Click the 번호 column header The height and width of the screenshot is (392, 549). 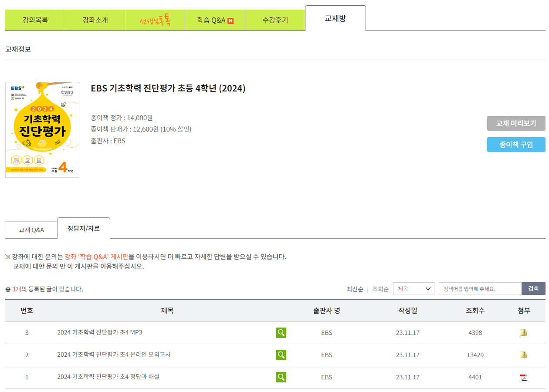[27, 311]
